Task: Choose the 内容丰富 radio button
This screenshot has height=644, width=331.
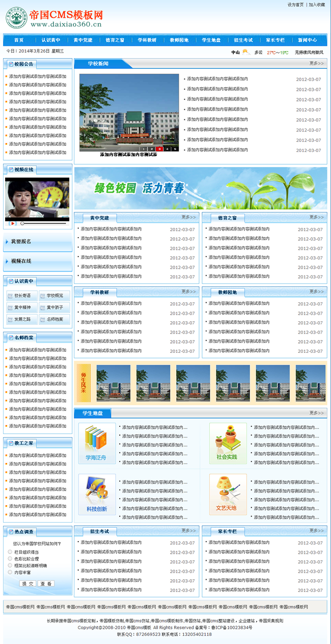Action: click(10, 572)
